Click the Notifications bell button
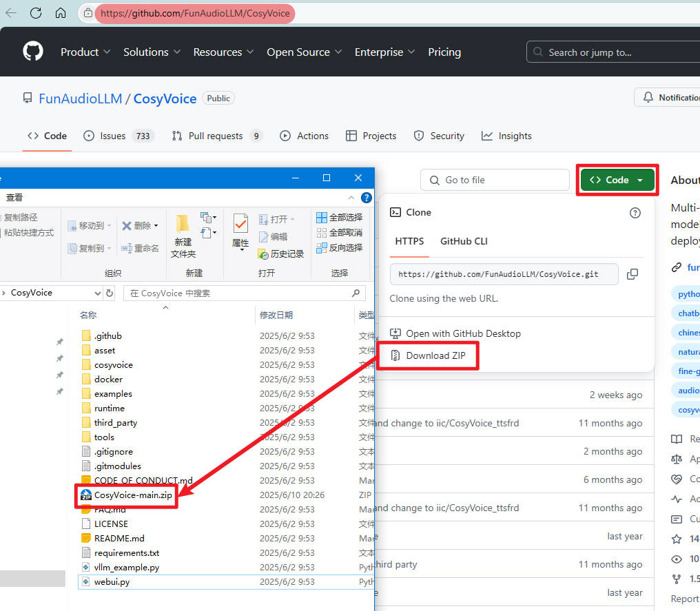Viewport: 700px width, 611px height. click(x=668, y=97)
